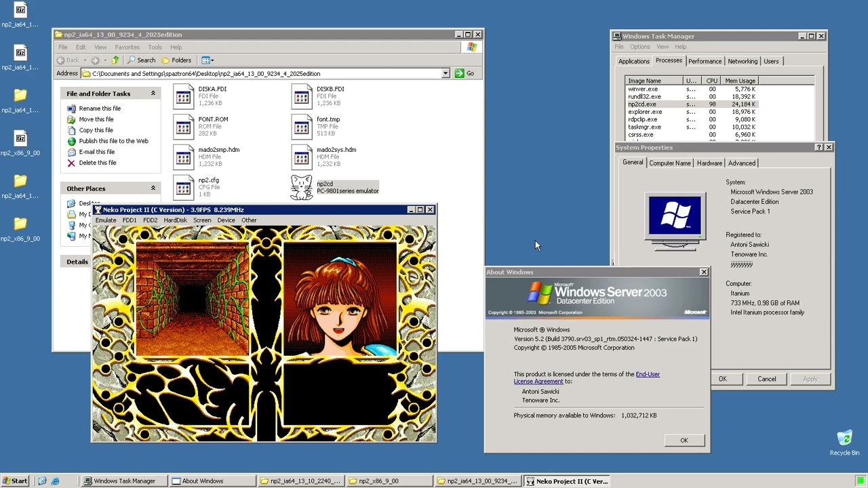Open the HardDisk menu in Neko Project II
The height and width of the screenshot is (488, 868).
tap(175, 220)
